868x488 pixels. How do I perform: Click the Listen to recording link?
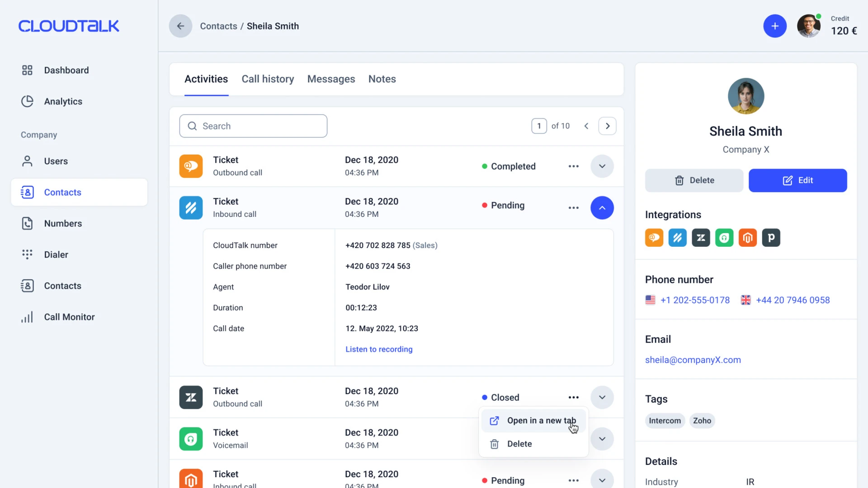pos(379,349)
